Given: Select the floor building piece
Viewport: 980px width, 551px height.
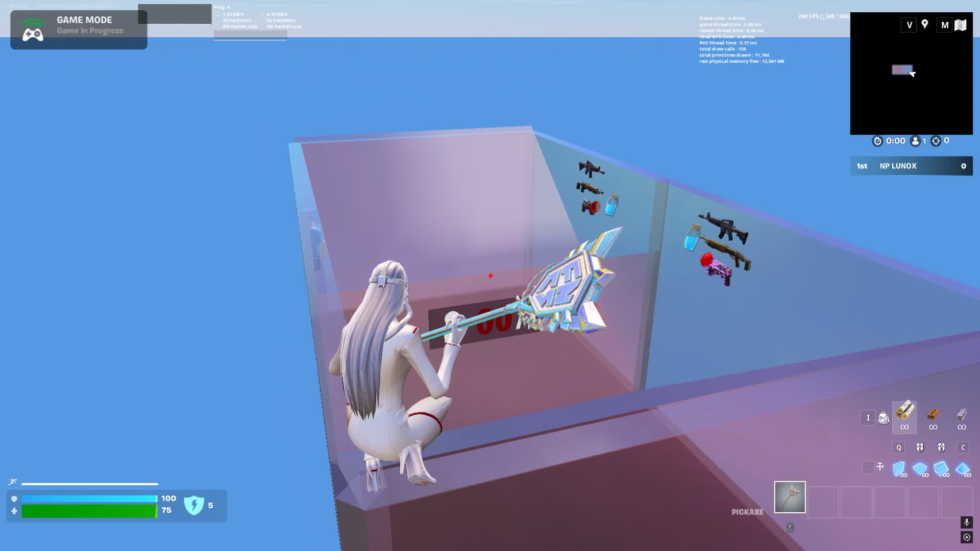Looking at the screenshot, I should click(x=920, y=469).
